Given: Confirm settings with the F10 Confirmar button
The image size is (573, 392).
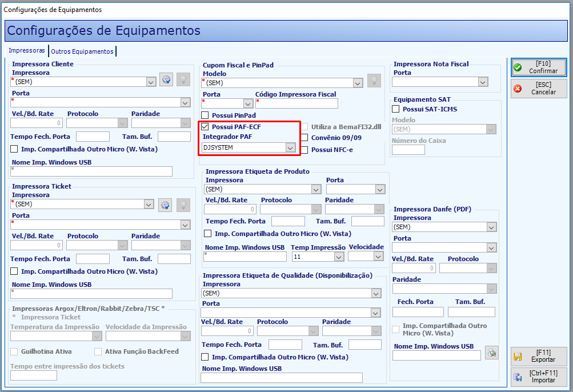Looking at the screenshot, I should tap(539, 67).
